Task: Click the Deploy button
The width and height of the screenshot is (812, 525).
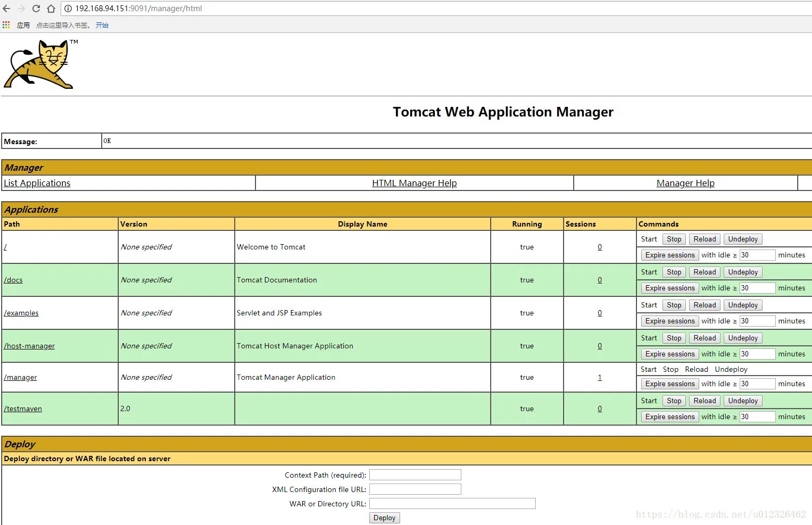Action: coord(385,518)
